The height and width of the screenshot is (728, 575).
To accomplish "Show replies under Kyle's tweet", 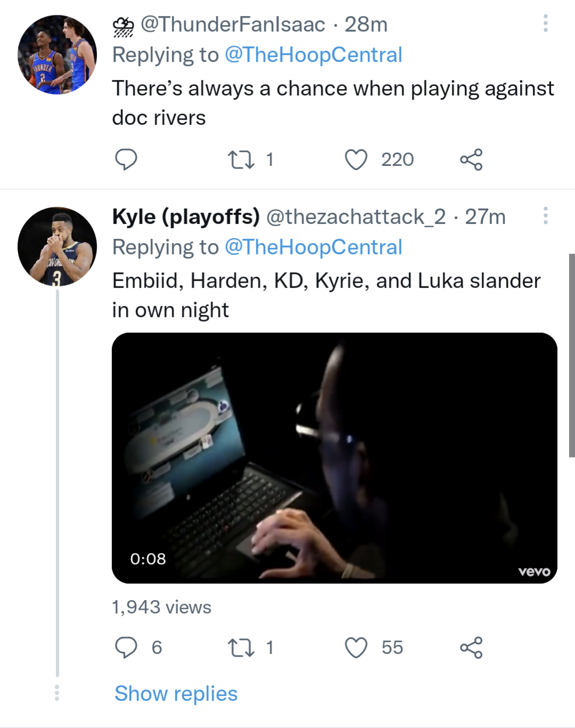I will point(176,693).
